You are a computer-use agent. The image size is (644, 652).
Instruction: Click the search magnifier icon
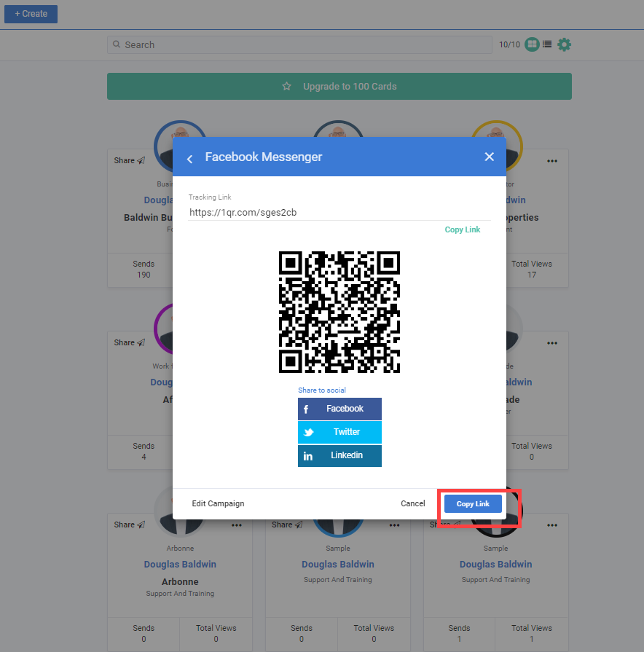(x=117, y=44)
